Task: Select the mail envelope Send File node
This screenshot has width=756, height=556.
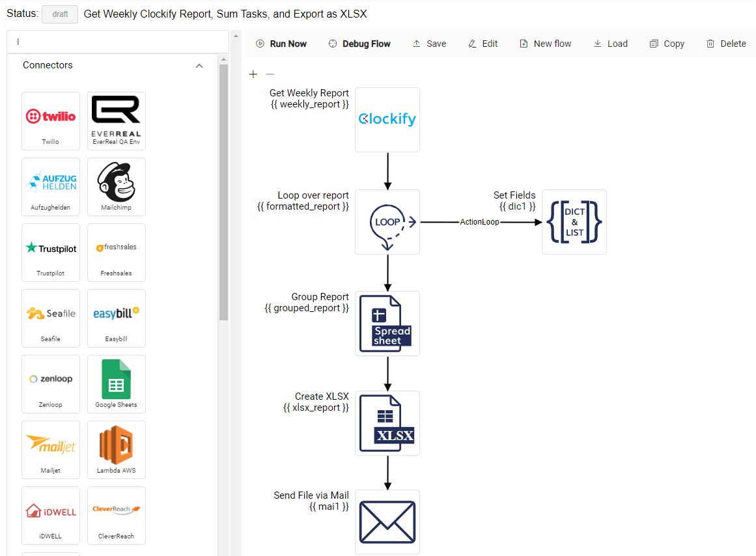Action: [x=387, y=522]
